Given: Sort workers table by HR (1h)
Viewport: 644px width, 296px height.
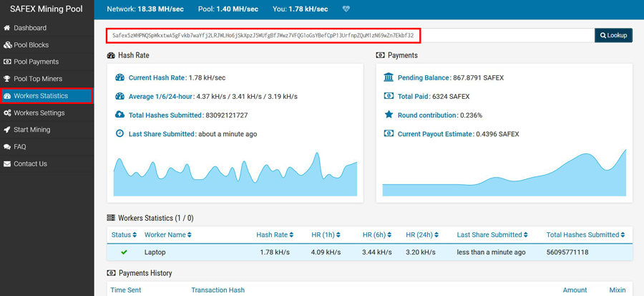Looking at the screenshot, I should coord(326,235).
